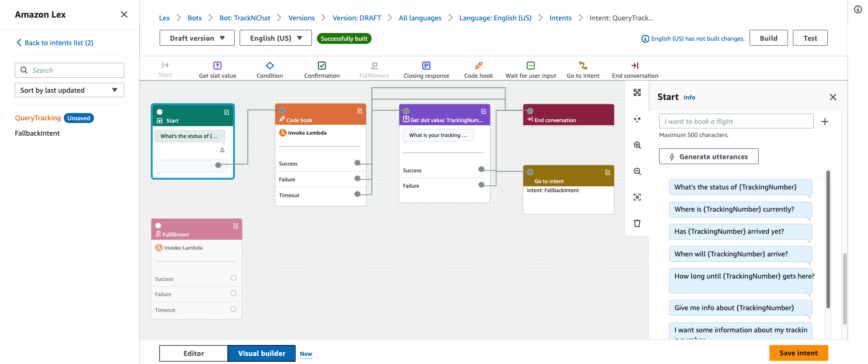This screenshot has width=868, height=364.
Task: Click the New link beside Visual builder
Action: click(x=306, y=354)
